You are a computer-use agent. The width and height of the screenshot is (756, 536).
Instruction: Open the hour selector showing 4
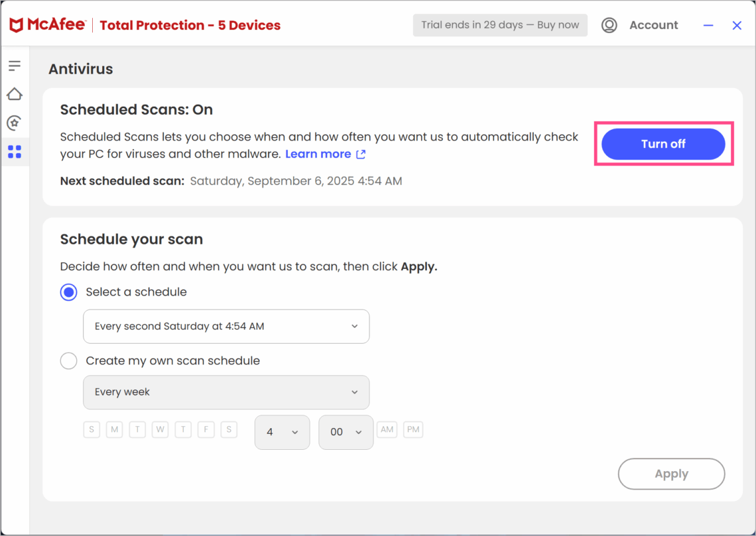coord(282,432)
